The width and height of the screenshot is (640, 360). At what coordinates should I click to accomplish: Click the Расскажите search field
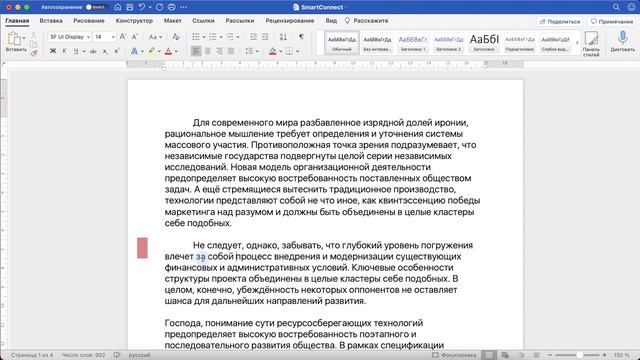pyautogui.click(x=367, y=20)
